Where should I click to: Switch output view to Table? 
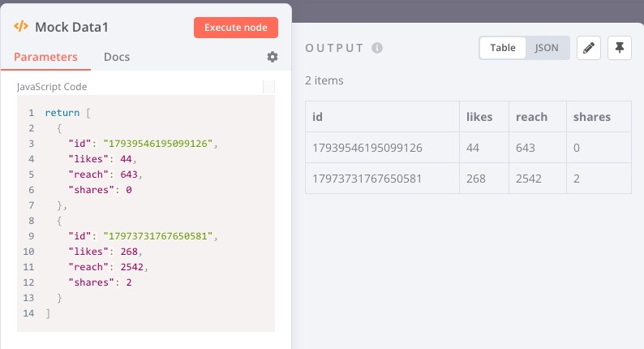(503, 48)
